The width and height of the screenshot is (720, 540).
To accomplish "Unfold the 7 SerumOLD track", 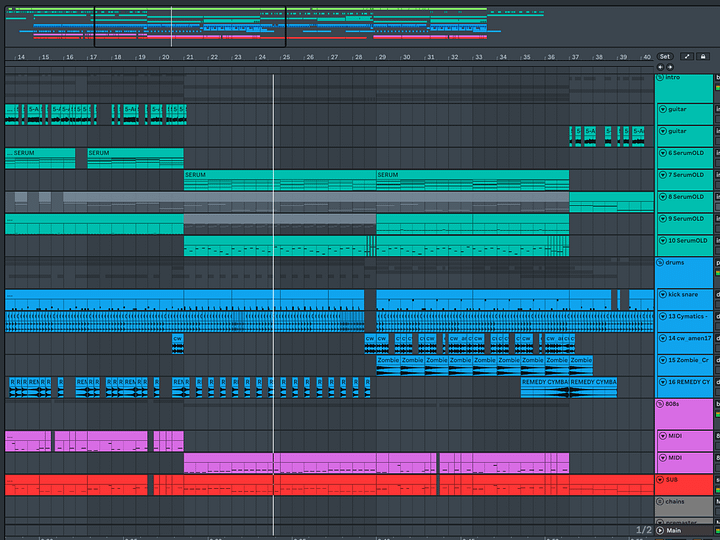I will click(663, 175).
